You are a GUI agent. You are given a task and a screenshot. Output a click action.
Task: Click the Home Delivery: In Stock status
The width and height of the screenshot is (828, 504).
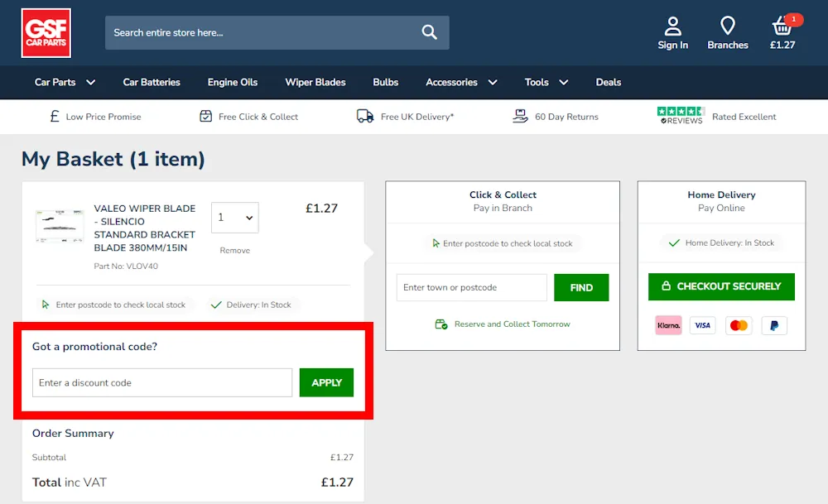click(x=729, y=242)
